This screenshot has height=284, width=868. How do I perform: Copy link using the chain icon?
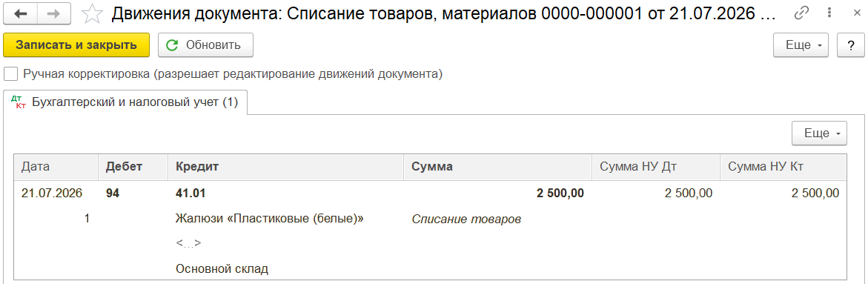coord(801,13)
